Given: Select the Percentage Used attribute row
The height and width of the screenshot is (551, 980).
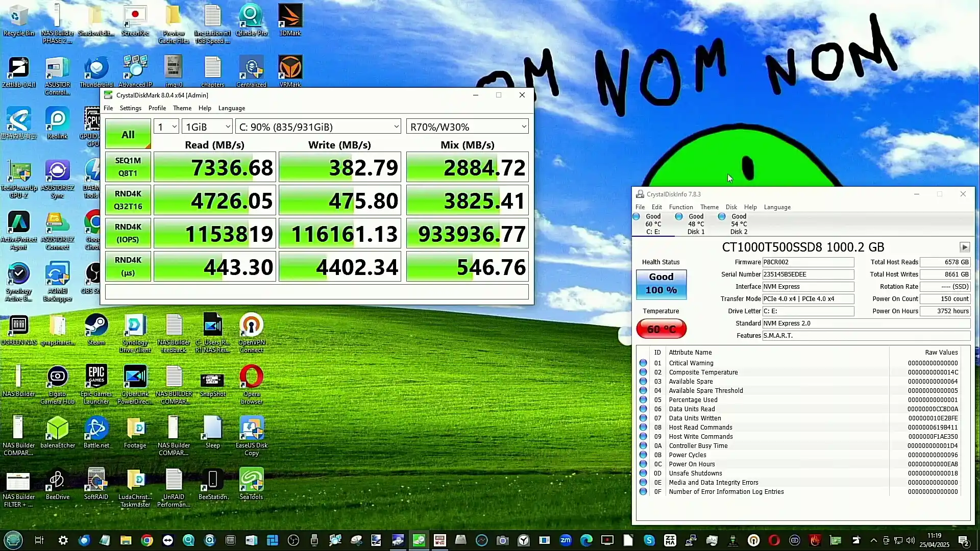Looking at the screenshot, I should pyautogui.click(x=800, y=400).
